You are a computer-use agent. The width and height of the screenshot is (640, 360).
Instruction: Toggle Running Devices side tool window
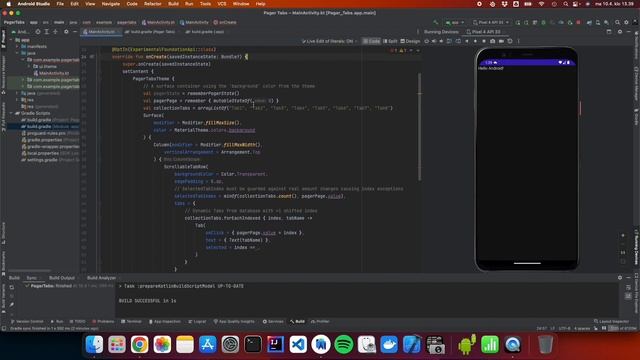point(636,246)
